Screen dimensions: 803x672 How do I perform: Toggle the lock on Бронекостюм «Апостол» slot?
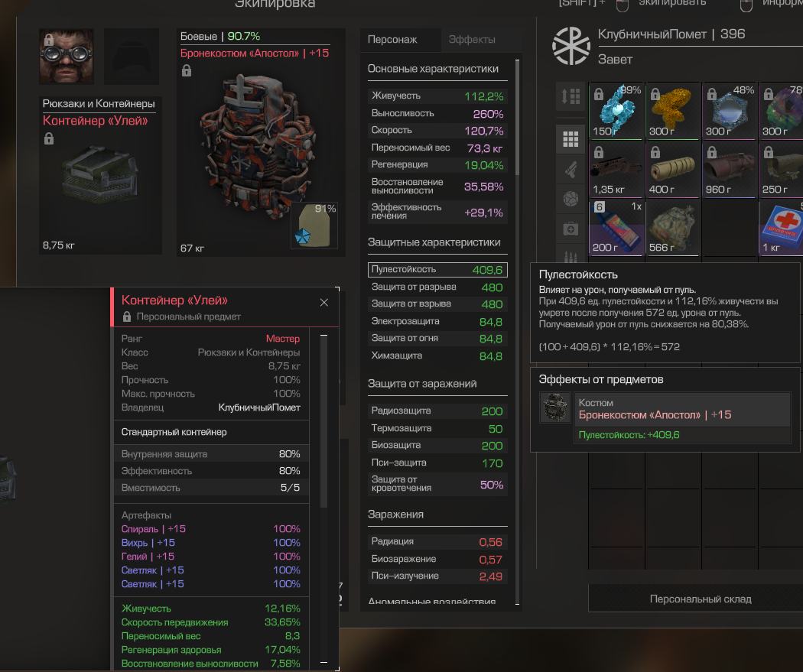(x=187, y=70)
